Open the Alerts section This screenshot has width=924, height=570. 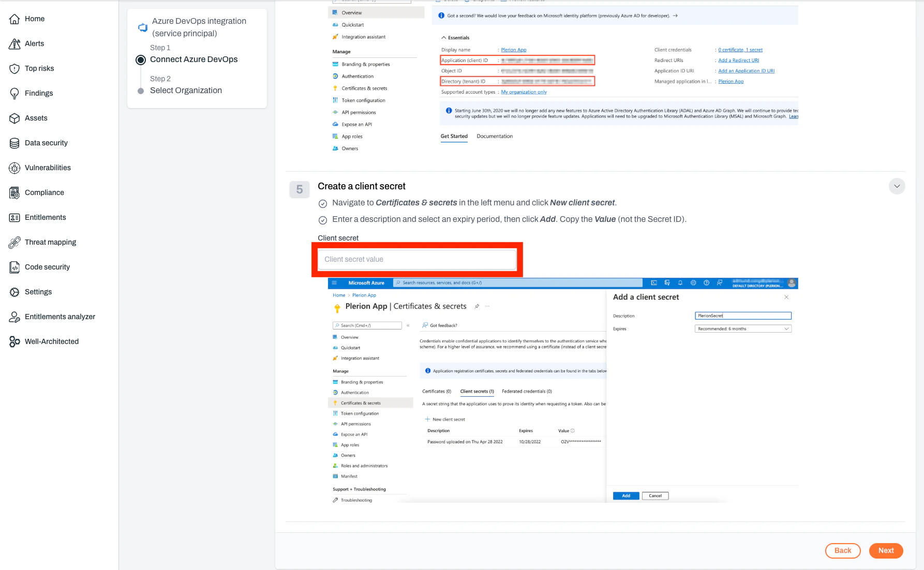click(34, 43)
